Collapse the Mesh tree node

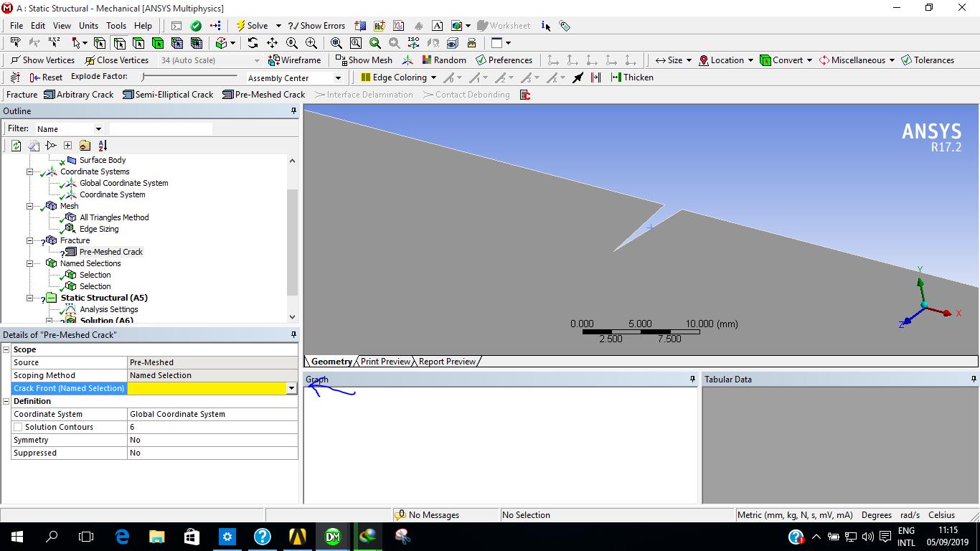tap(30, 206)
